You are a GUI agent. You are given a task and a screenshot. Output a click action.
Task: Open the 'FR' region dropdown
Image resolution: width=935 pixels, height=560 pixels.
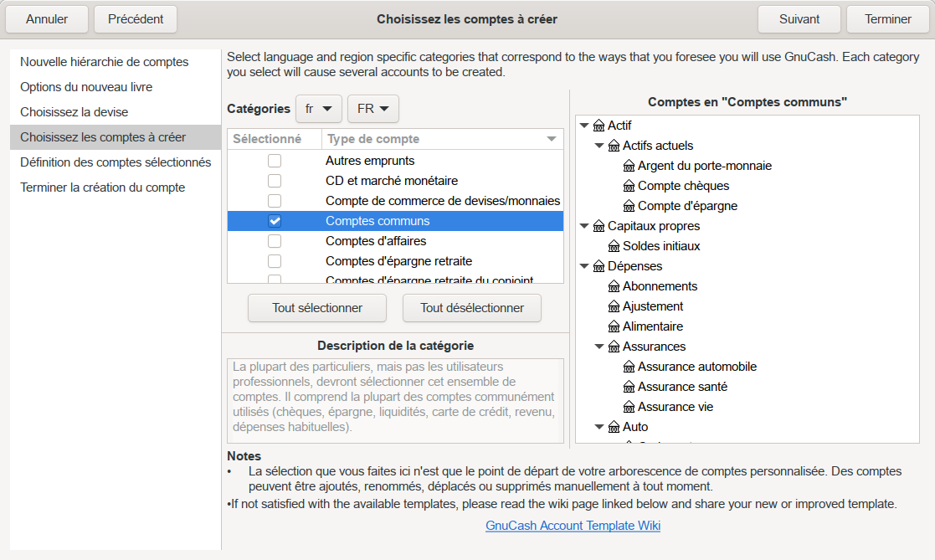(x=372, y=109)
